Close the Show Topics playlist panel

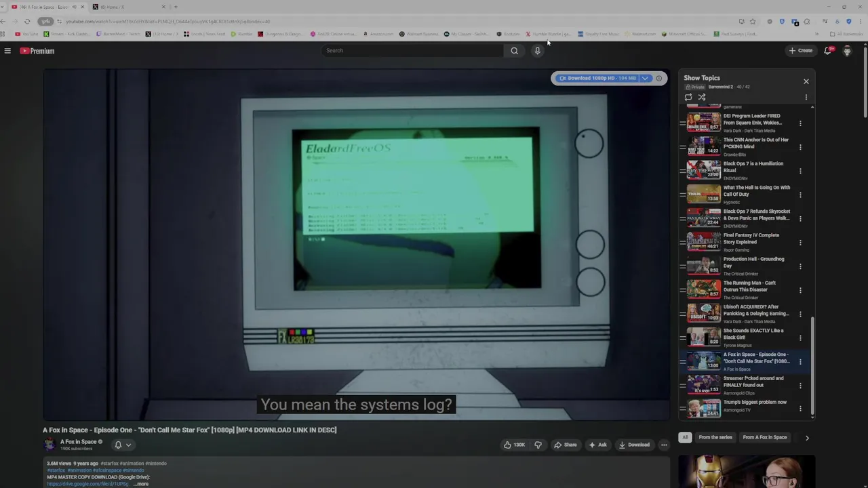point(806,81)
